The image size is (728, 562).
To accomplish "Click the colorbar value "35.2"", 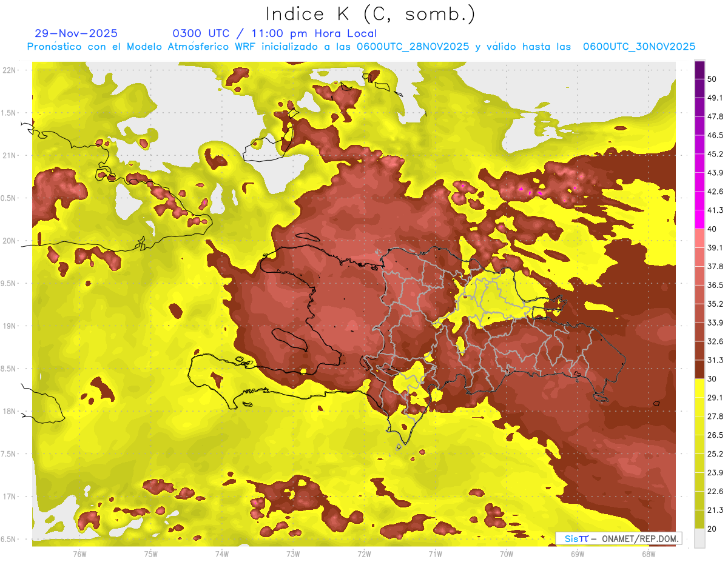I will [x=715, y=304].
